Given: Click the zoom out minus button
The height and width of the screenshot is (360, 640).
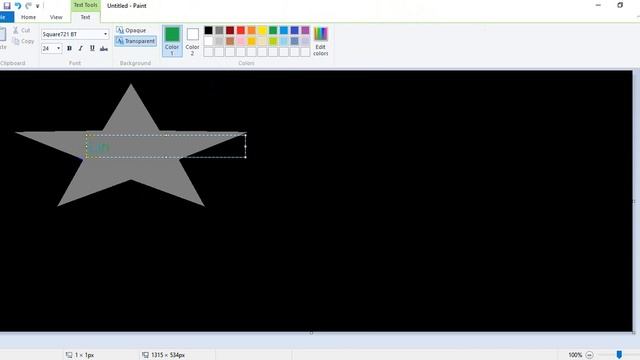Looking at the screenshot, I should click(589, 355).
